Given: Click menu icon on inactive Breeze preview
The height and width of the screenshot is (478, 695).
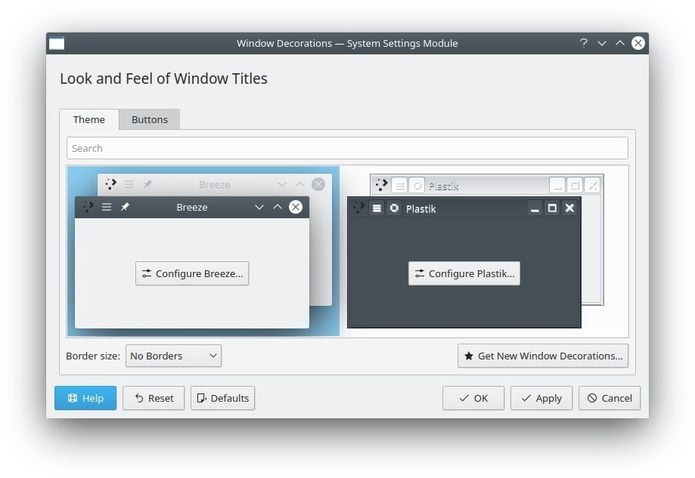Looking at the screenshot, I should click(x=129, y=184).
